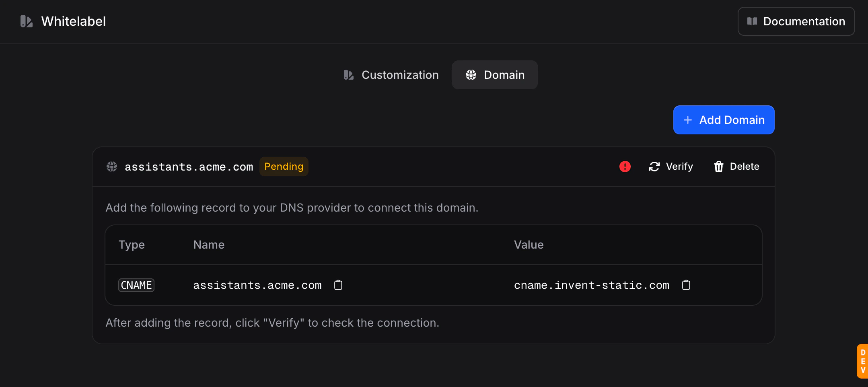This screenshot has height=387, width=868.
Task: Click the Add Domain button
Action: tap(724, 120)
